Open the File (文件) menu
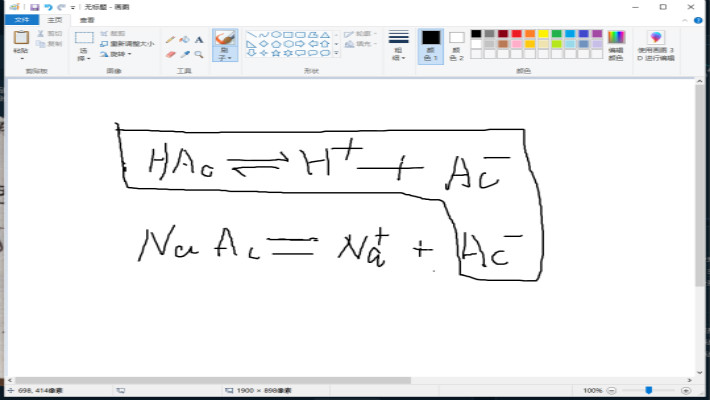Viewport: 710px width, 400px height. click(x=19, y=19)
